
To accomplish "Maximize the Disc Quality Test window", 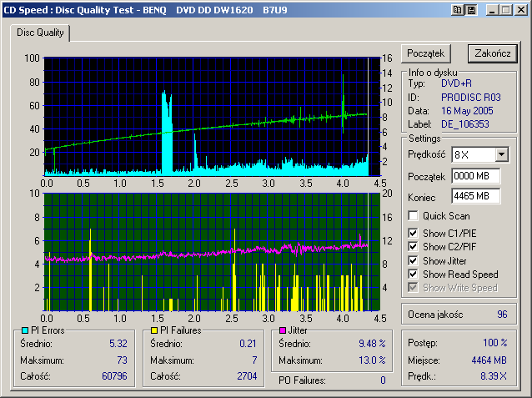I will click(x=506, y=10).
